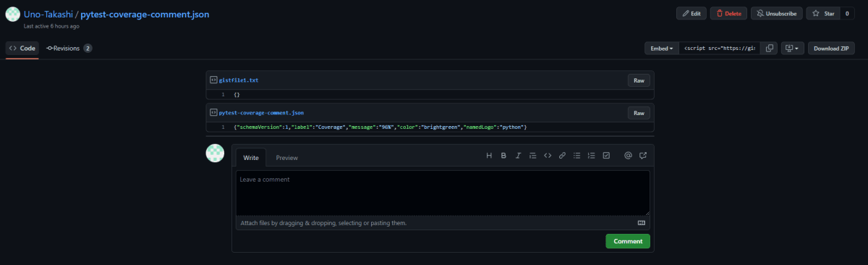View raw pytest-coverage-comment.json file
This screenshot has height=265, width=868.
(639, 112)
